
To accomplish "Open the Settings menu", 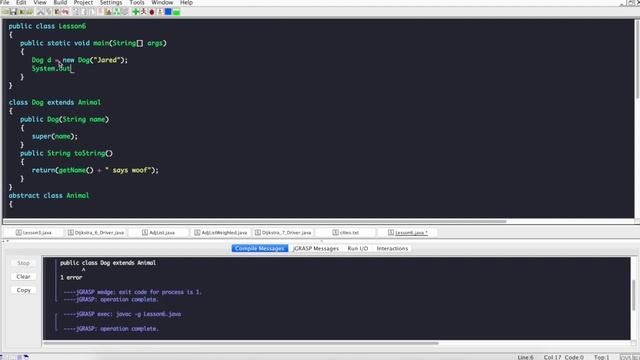I will (x=111, y=2).
